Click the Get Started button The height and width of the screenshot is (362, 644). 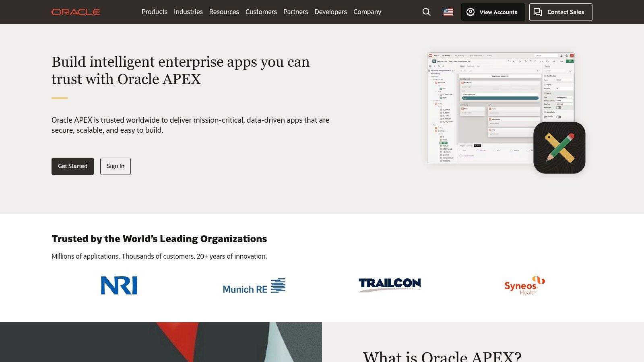(72, 166)
